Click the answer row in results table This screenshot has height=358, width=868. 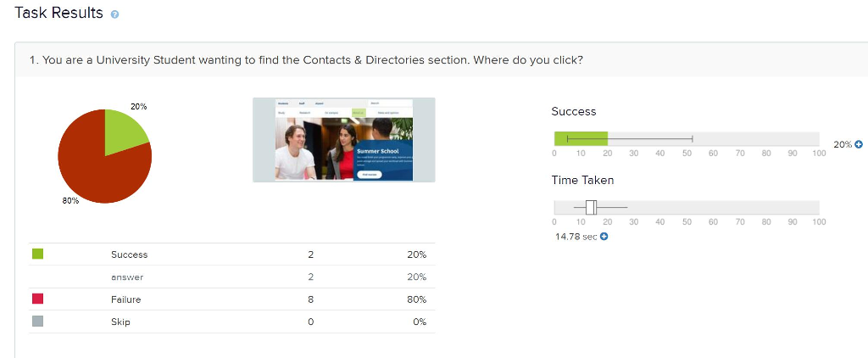(x=232, y=277)
